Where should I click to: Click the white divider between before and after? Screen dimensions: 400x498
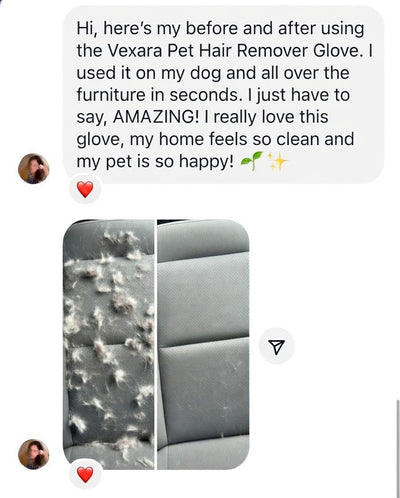click(155, 344)
